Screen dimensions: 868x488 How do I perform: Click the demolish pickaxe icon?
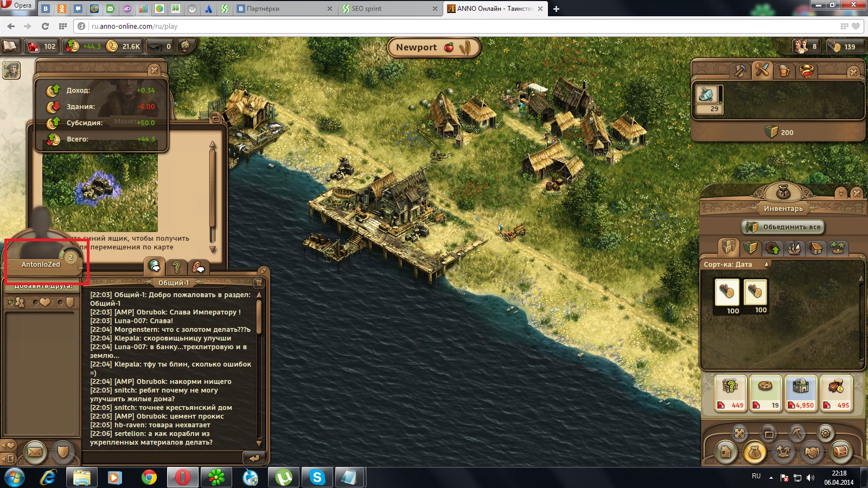(x=796, y=433)
